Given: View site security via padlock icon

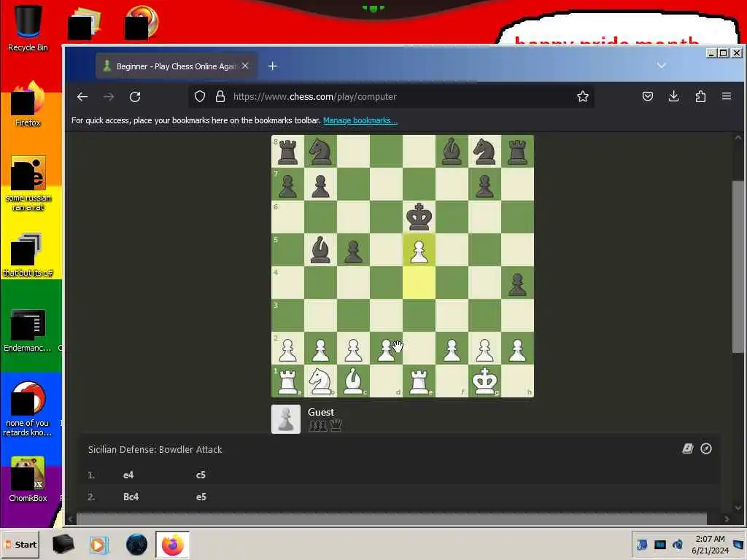Looking at the screenshot, I should [220, 97].
